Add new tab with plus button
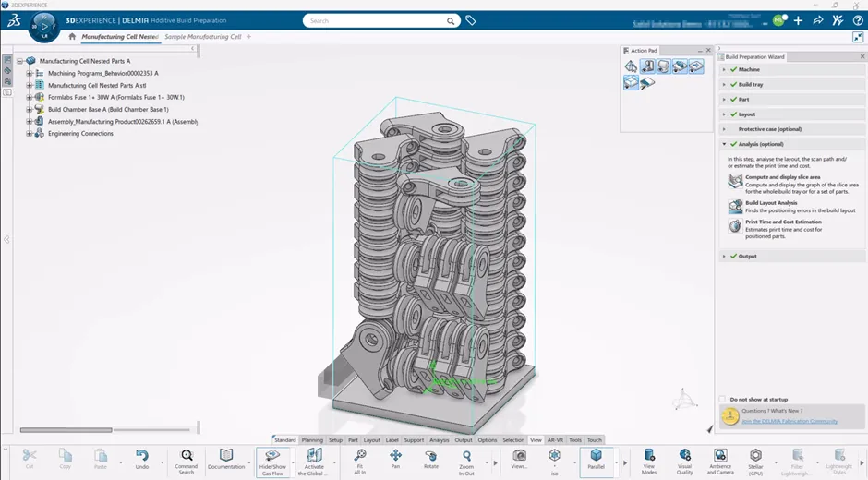Viewport: 868px width, 480px height. pyautogui.click(x=249, y=37)
